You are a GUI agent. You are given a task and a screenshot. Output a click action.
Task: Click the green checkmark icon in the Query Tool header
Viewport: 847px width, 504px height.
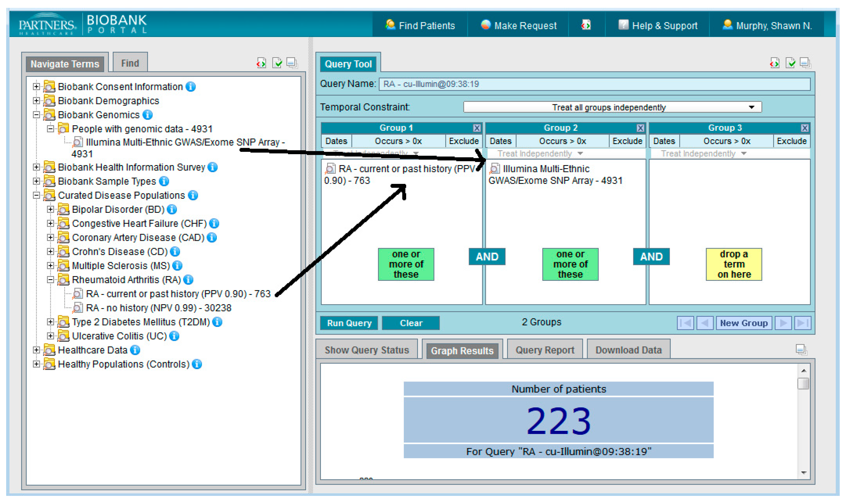tap(791, 63)
